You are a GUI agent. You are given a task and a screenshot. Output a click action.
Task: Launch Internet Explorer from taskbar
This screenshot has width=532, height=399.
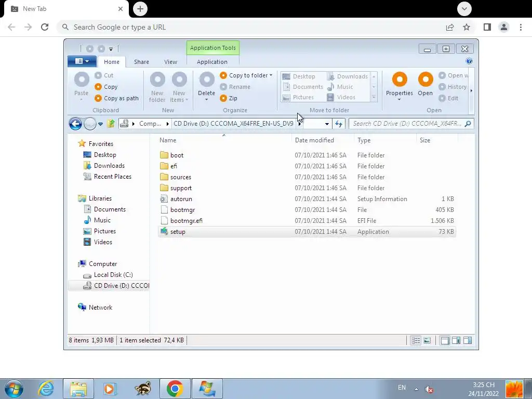46,389
